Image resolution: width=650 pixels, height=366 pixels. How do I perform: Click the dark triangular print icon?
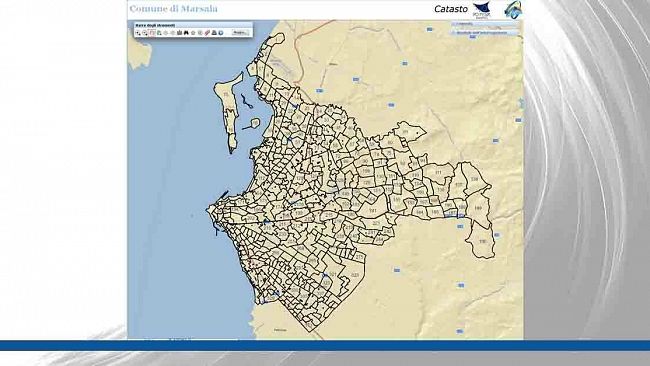pyautogui.click(x=214, y=33)
